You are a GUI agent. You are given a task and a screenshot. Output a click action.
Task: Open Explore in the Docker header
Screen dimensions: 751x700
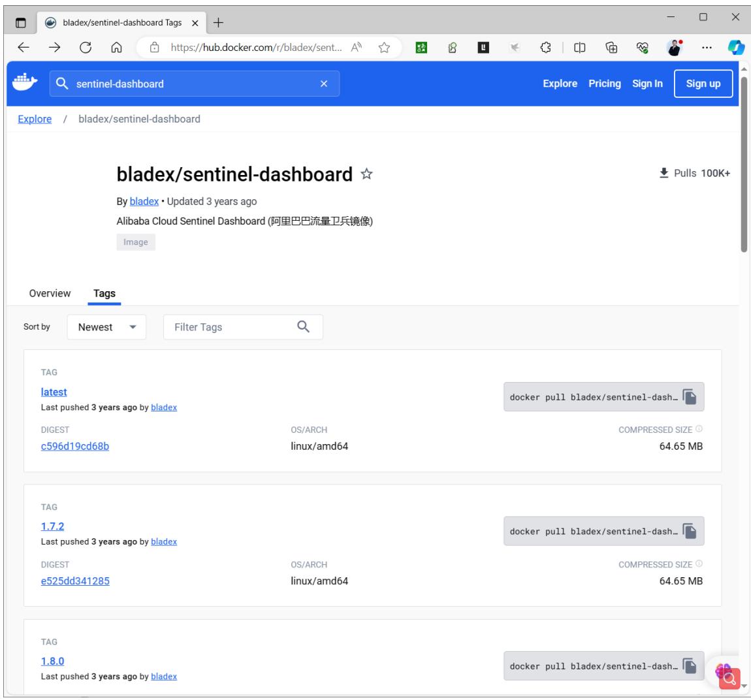[x=560, y=84]
